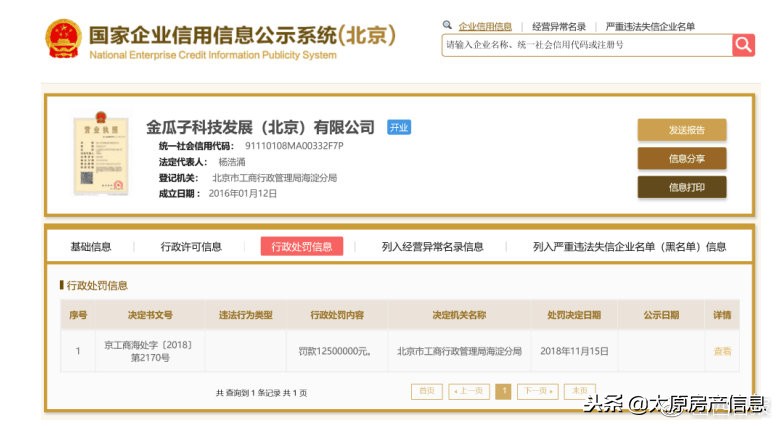Click the small magnifier icon beside 企业信用信息

pyautogui.click(x=447, y=25)
